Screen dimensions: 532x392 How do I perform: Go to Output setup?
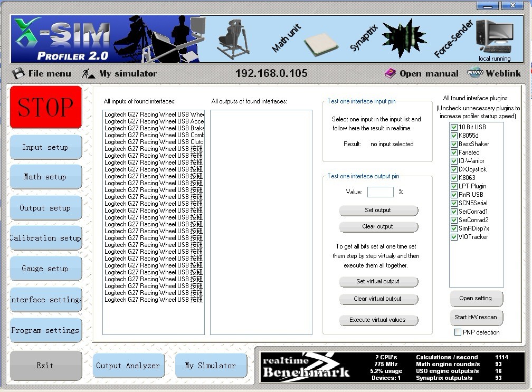(46, 208)
